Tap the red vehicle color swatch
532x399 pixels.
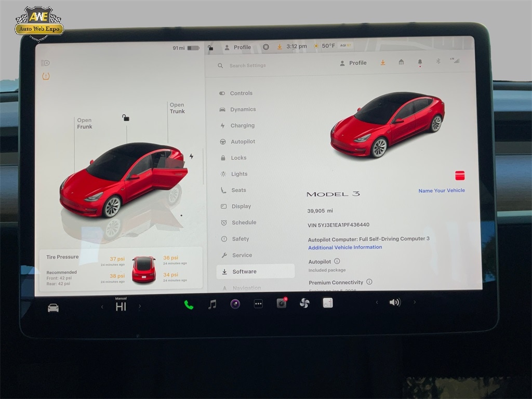[460, 176]
